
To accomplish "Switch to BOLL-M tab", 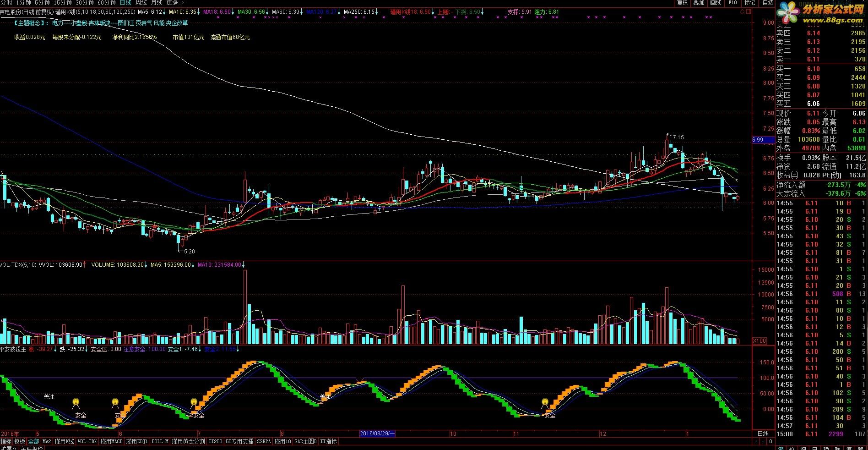I will [160, 441].
